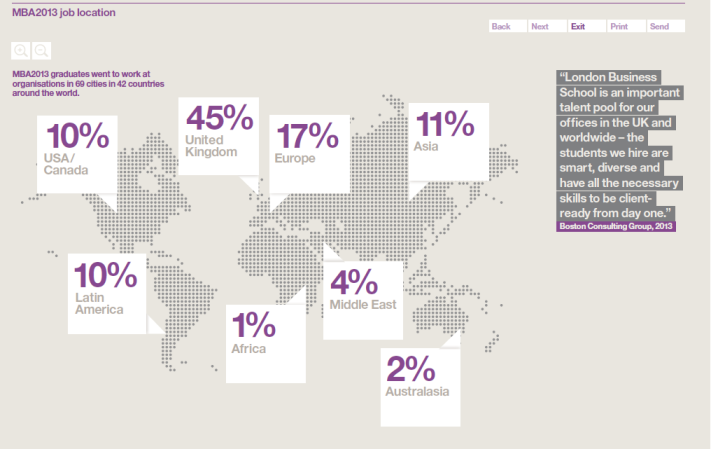Click the zoom out magnifier icon

coord(41,50)
